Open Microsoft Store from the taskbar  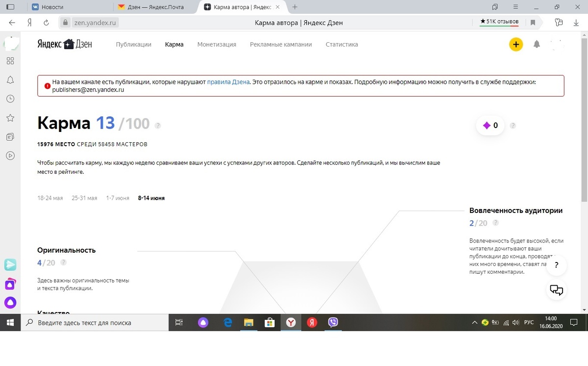(x=269, y=322)
